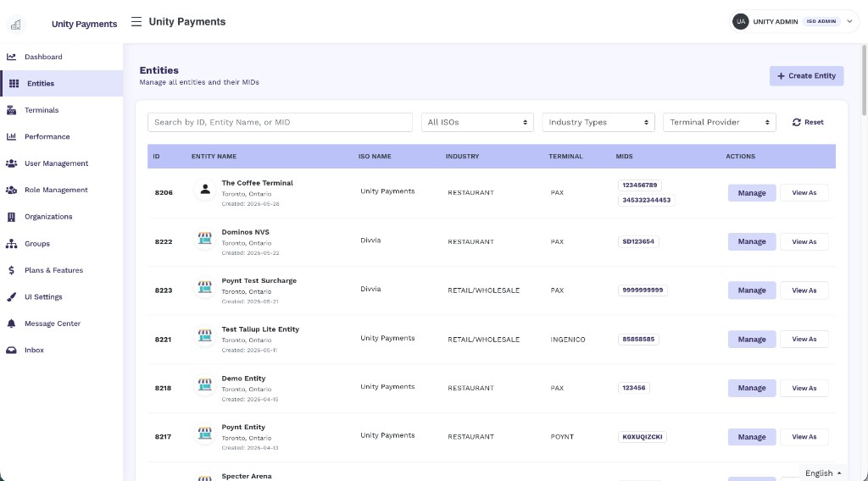Click the User Management people icon
Image resolution: width=868 pixels, height=481 pixels.
point(11,163)
